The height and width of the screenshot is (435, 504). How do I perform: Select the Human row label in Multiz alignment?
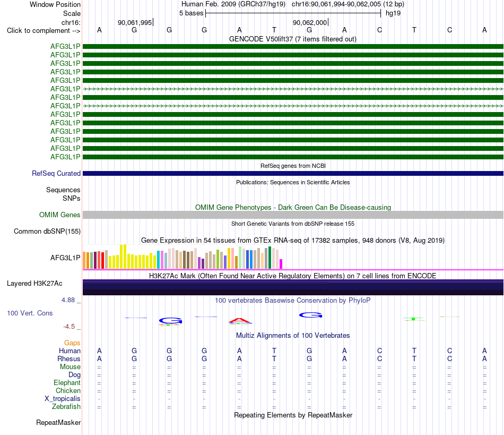pyautogui.click(x=69, y=351)
